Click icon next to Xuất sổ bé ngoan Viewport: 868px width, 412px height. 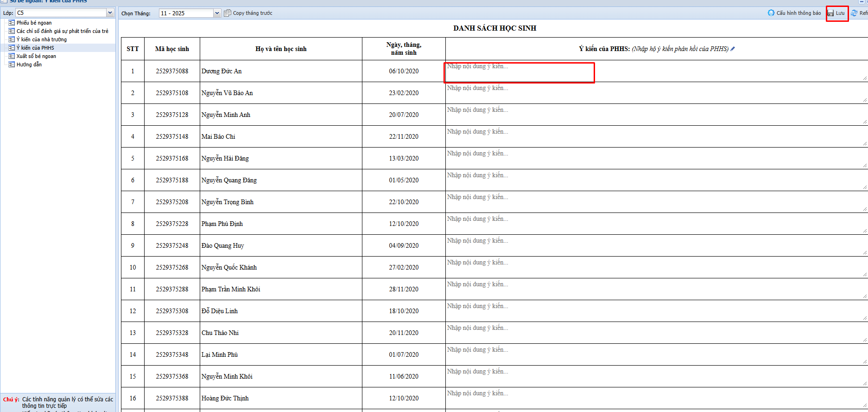click(x=12, y=56)
